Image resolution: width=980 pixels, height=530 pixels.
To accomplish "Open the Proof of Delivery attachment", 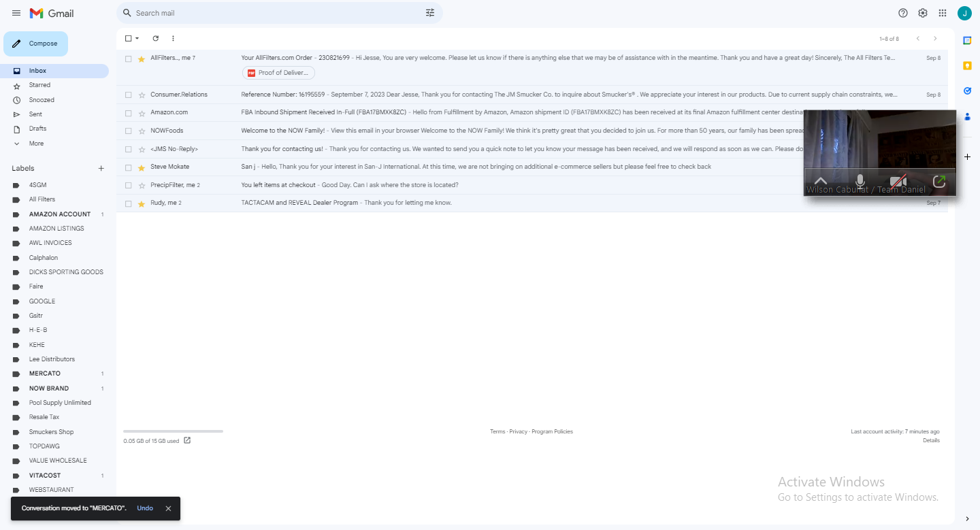I will 278,73.
